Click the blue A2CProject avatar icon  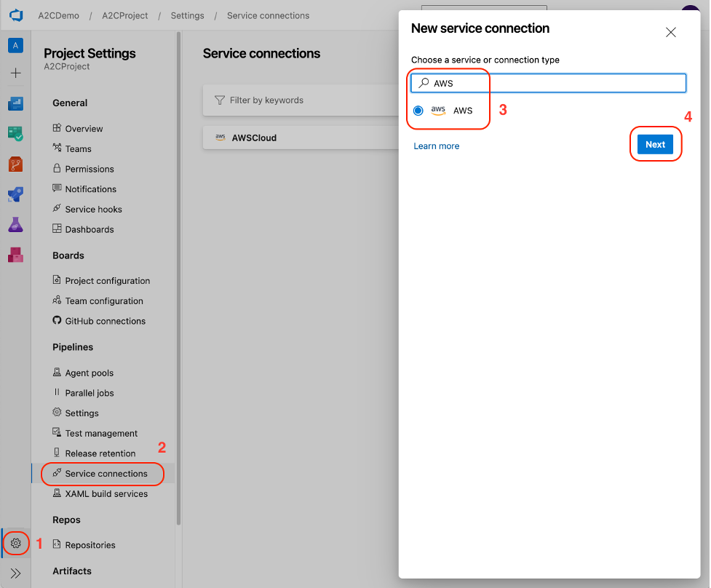16,45
